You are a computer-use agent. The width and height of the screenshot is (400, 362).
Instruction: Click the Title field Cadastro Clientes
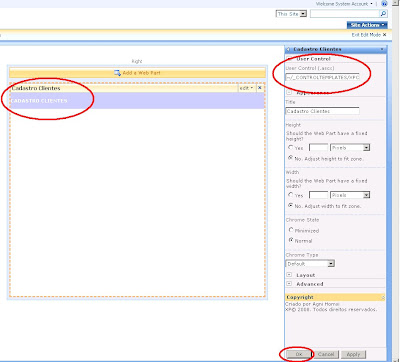click(x=322, y=111)
